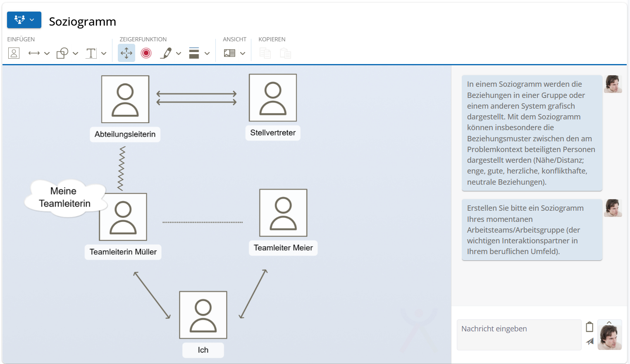Click the view layout icon

click(229, 53)
